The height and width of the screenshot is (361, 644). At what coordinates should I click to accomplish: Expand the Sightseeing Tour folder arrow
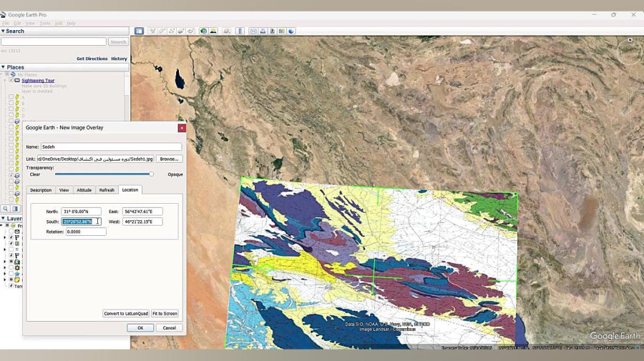coord(5,80)
